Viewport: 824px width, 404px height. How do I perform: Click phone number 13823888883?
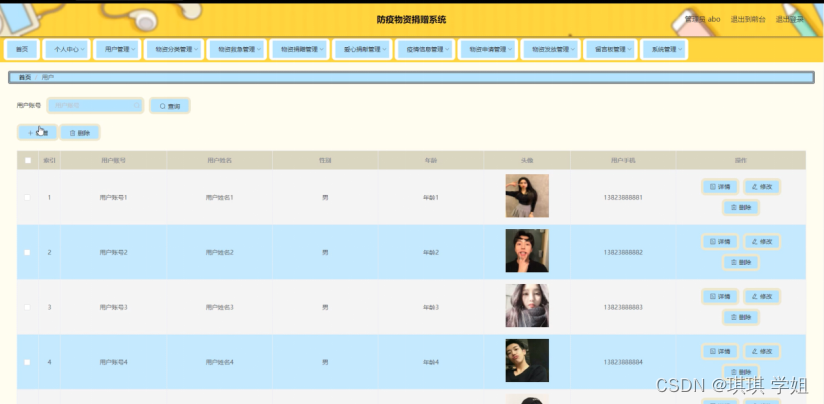[623, 307]
